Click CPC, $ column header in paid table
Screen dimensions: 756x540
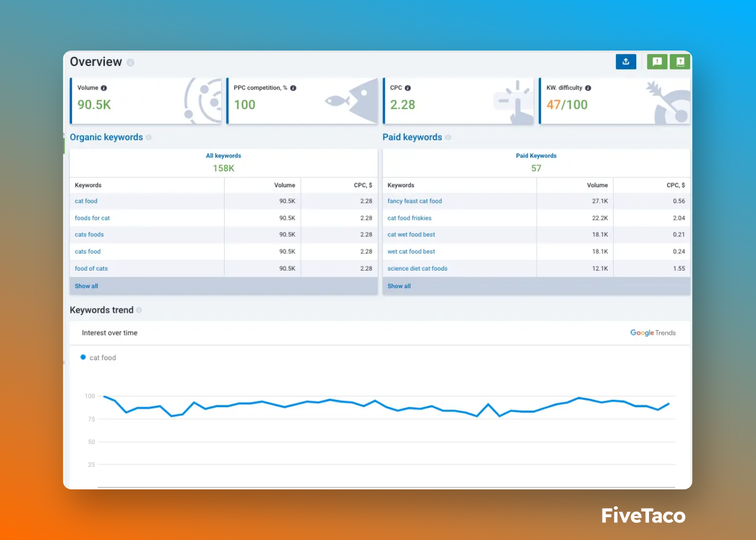coord(676,185)
